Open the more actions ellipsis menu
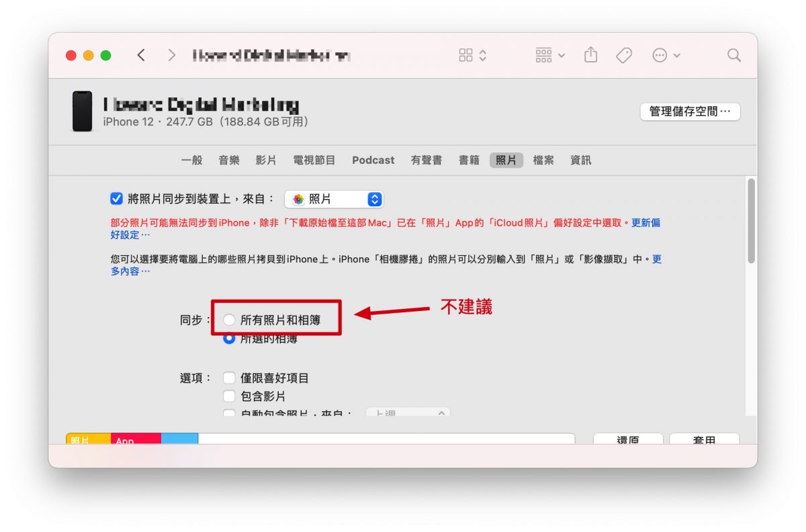This screenshot has height=532, width=806. coord(666,55)
